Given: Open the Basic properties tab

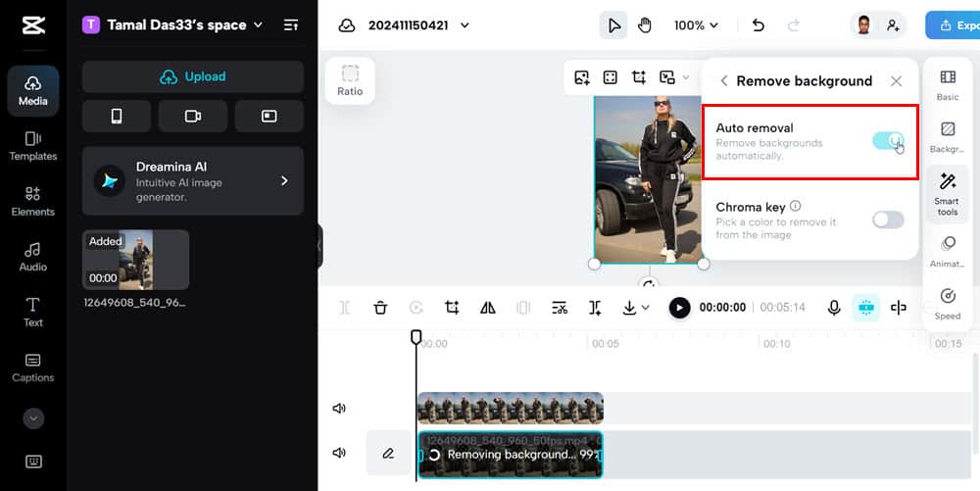Looking at the screenshot, I should coord(948,85).
